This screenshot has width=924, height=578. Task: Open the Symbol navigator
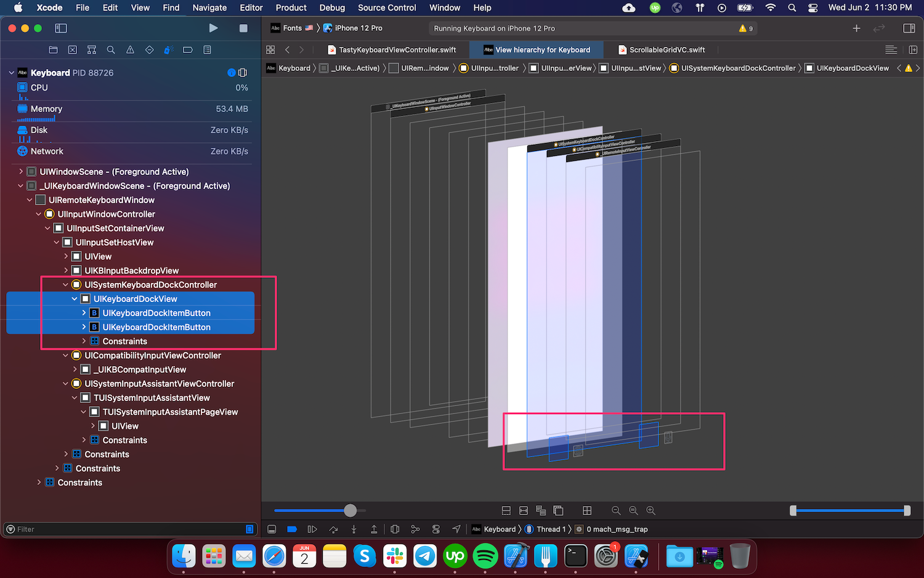coord(92,50)
